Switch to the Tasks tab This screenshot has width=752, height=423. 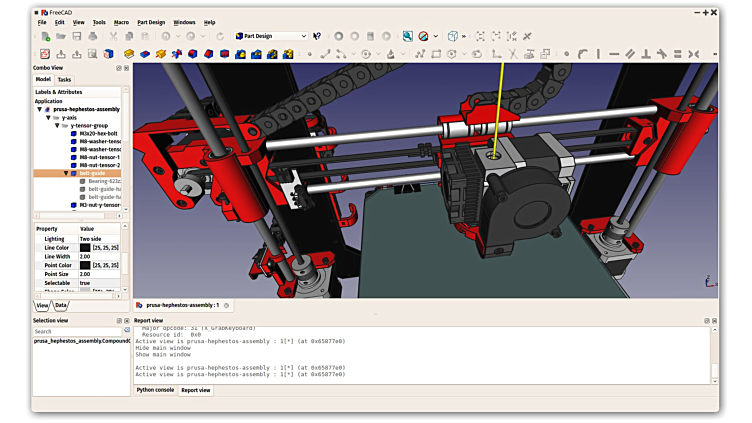pos(64,79)
